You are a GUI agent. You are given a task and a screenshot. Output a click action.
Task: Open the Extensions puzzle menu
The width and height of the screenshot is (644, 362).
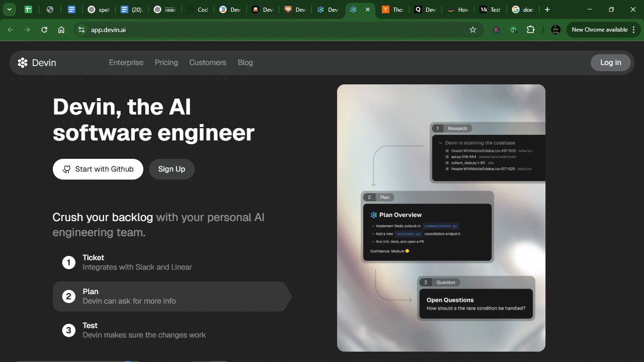[x=530, y=30]
